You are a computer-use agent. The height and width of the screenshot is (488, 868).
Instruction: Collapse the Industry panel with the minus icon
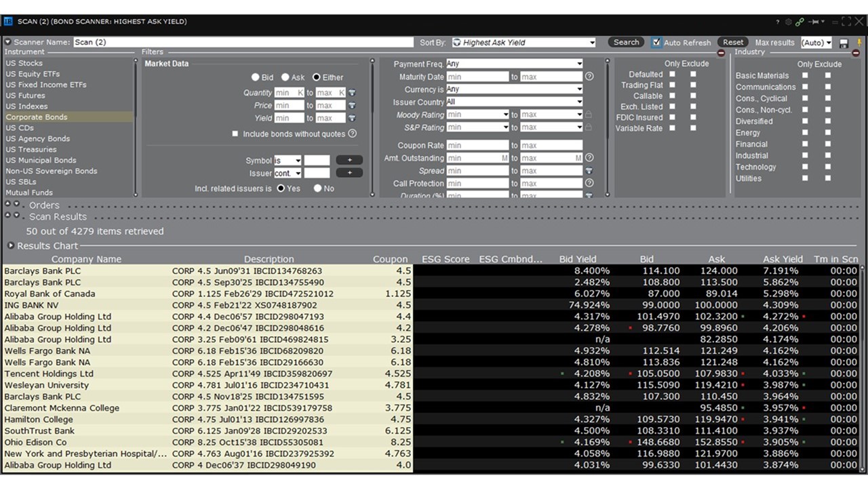(x=856, y=53)
